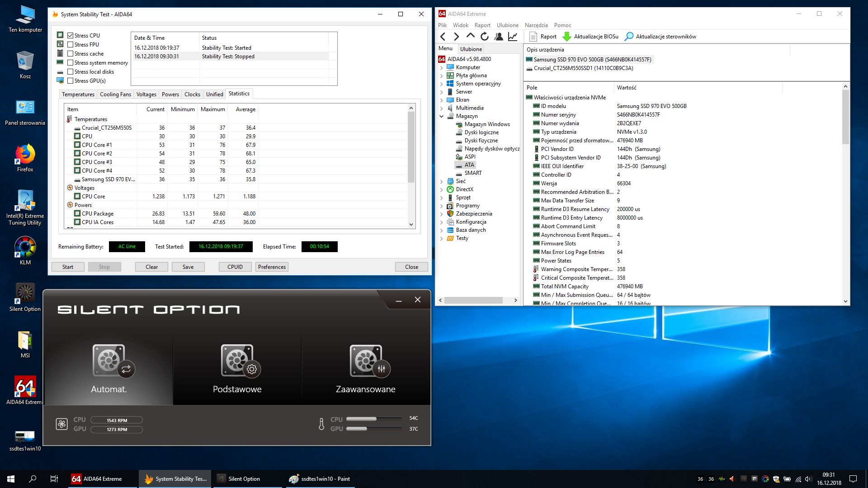Screen dimensions: 868x488
Task: Expand the DirectX tree node
Action: (x=442, y=189)
